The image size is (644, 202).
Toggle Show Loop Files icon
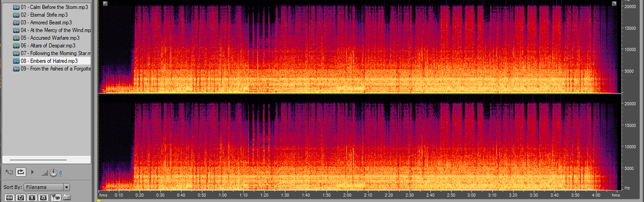click(21, 197)
